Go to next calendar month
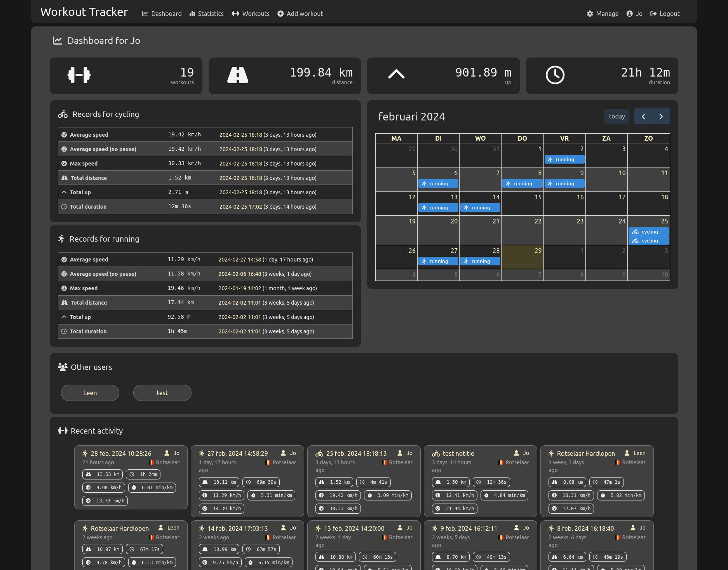 [661, 116]
